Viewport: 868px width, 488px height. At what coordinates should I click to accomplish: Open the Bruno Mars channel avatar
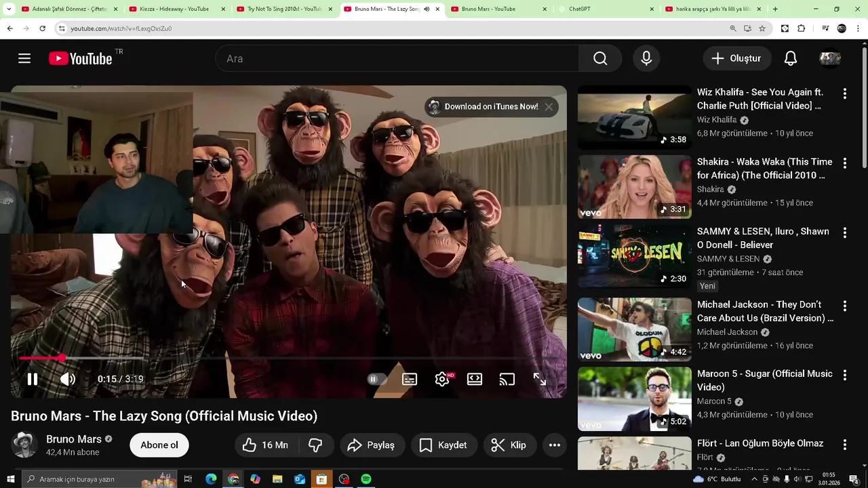click(x=24, y=445)
